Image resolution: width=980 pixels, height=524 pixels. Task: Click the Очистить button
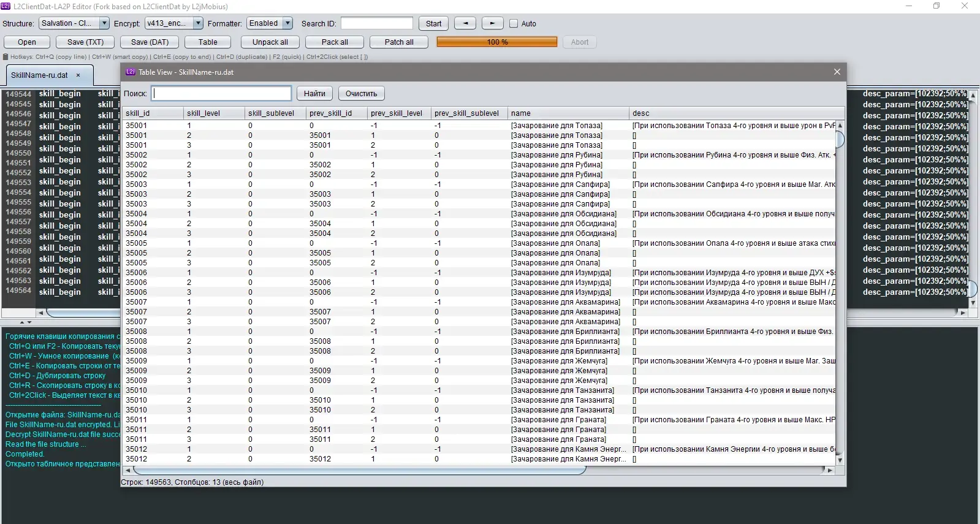click(x=361, y=93)
